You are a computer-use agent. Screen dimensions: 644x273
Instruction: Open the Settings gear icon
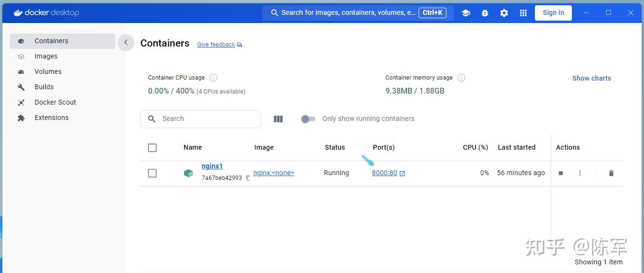pyautogui.click(x=504, y=13)
